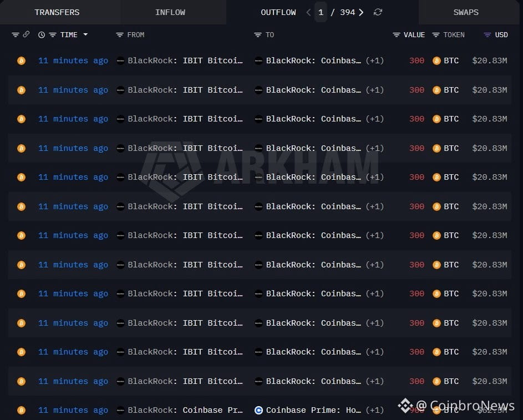Open the TIME column filter icon
This screenshot has height=420, width=523.
(x=53, y=35)
